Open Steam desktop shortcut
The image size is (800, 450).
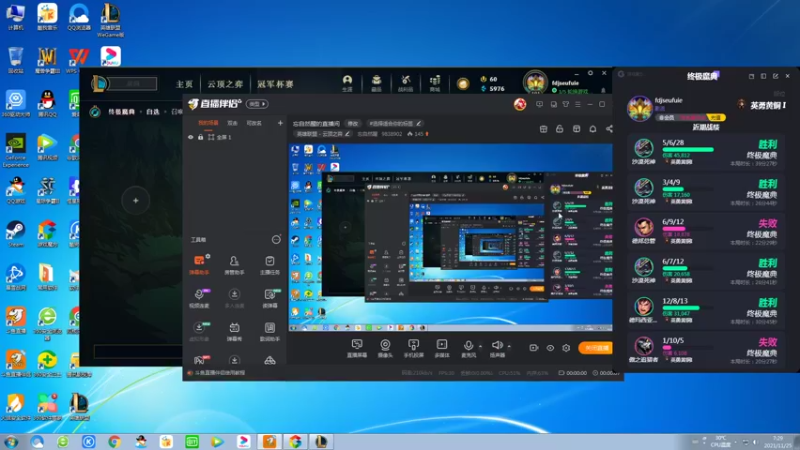16,234
